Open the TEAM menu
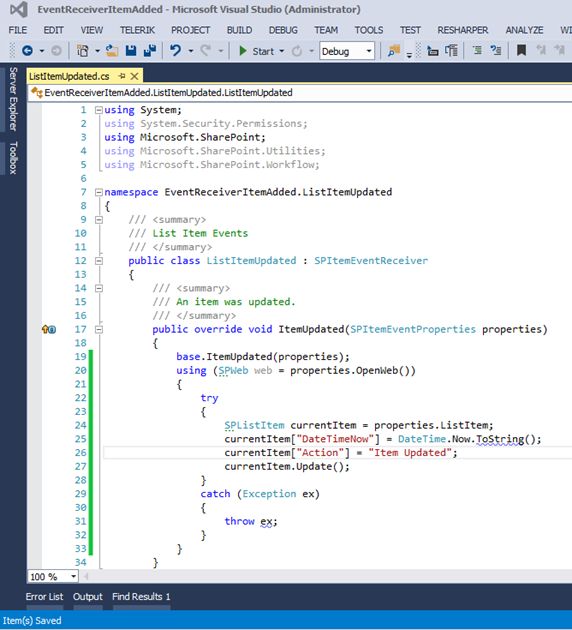This screenshot has width=572, height=630. [x=326, y=30]
